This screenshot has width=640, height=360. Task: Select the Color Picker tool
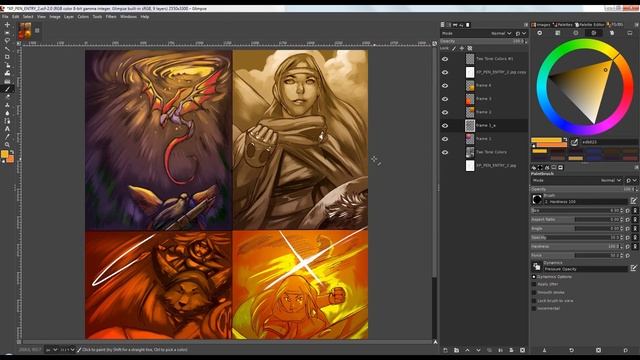(x=7, y=137)
